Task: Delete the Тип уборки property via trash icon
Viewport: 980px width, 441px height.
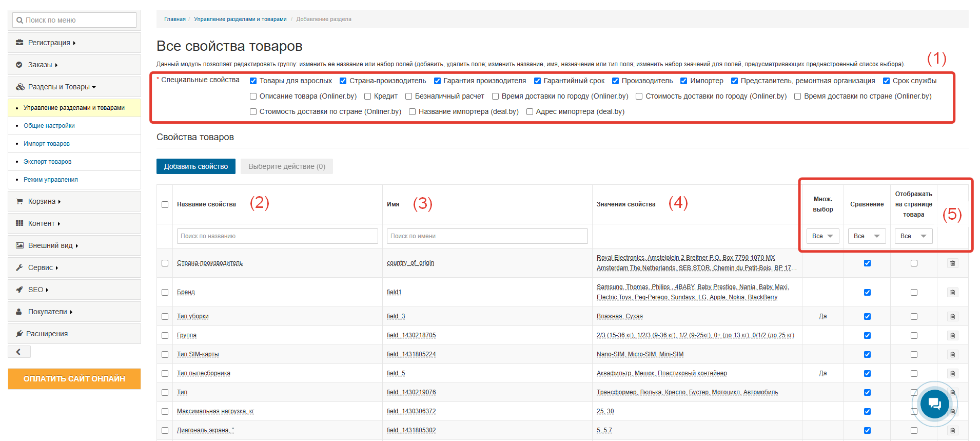Action: tap(952, 317)
